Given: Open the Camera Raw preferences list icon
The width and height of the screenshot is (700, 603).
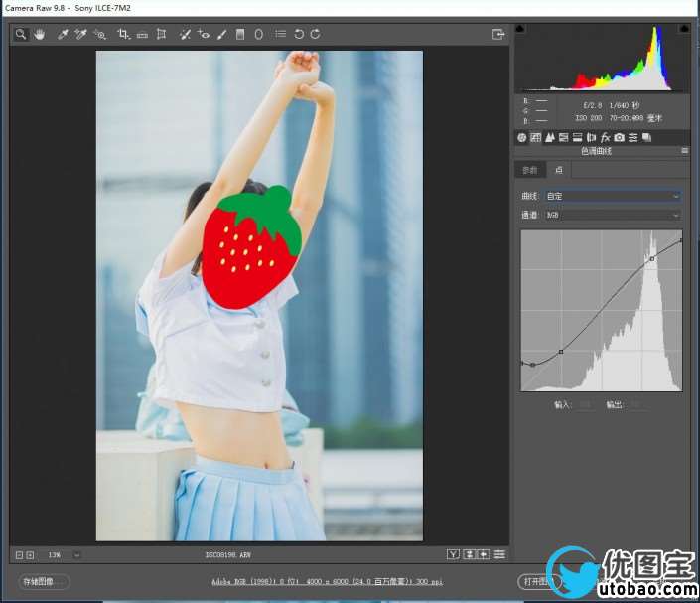Looking at the screenshot, I should click(280, 34).
